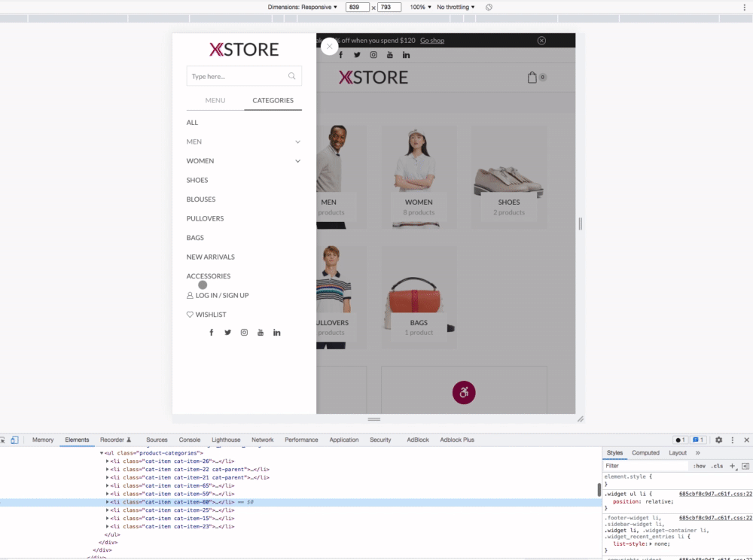Open the Network tab in DevTools

pyautogui.click(x=262, y=440)
